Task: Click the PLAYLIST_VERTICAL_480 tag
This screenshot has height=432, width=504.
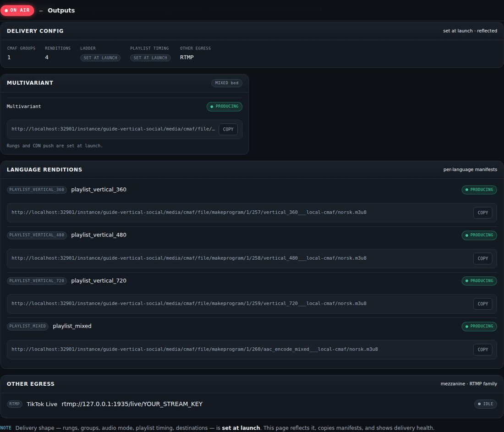Action: [37, 235]
